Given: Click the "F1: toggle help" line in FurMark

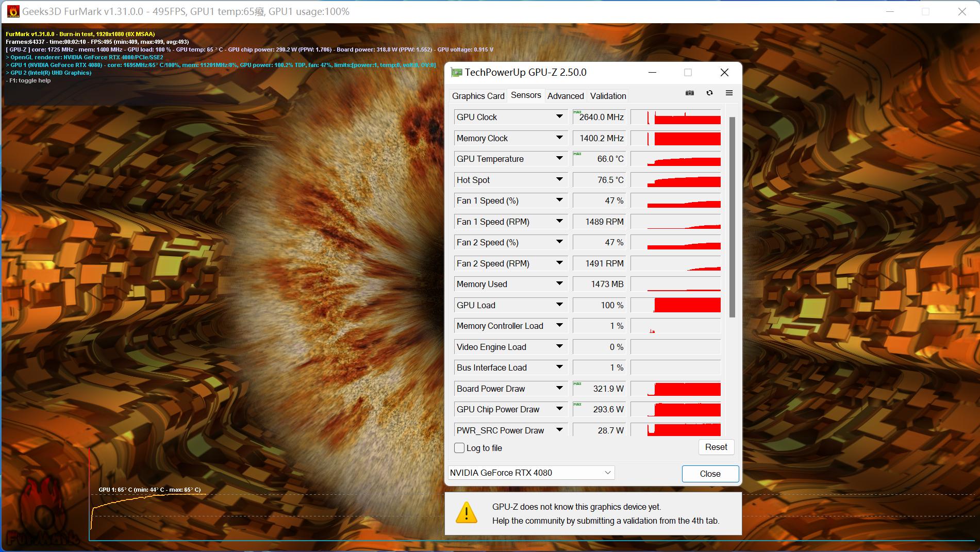Looking at the screenshot, I should click(x=28, y=80).
